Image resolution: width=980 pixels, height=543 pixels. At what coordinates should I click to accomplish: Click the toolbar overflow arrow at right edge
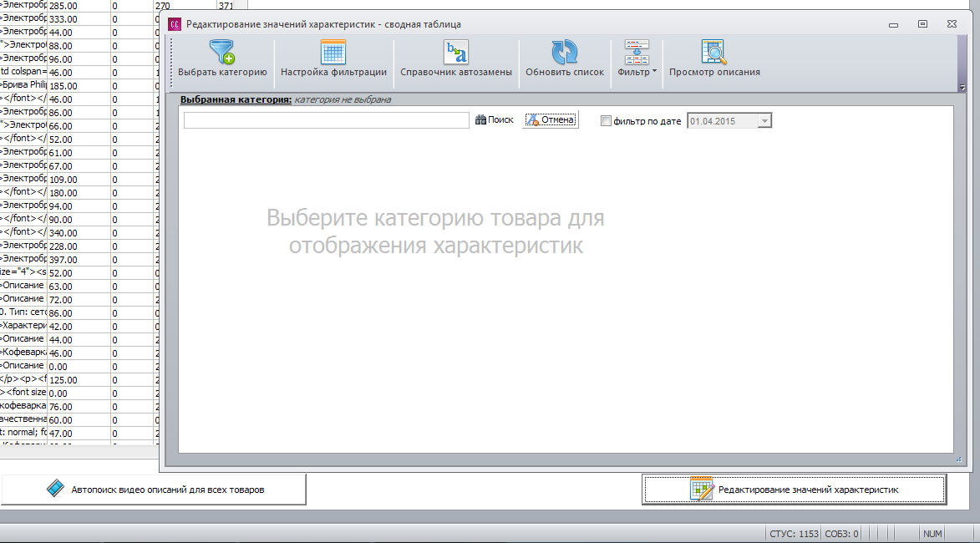click(x=962, y=88)
